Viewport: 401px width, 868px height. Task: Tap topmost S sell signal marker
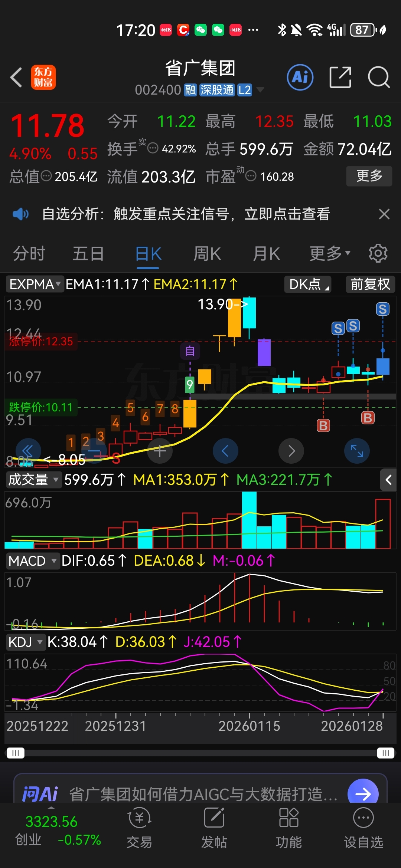(x=383, y=309)
